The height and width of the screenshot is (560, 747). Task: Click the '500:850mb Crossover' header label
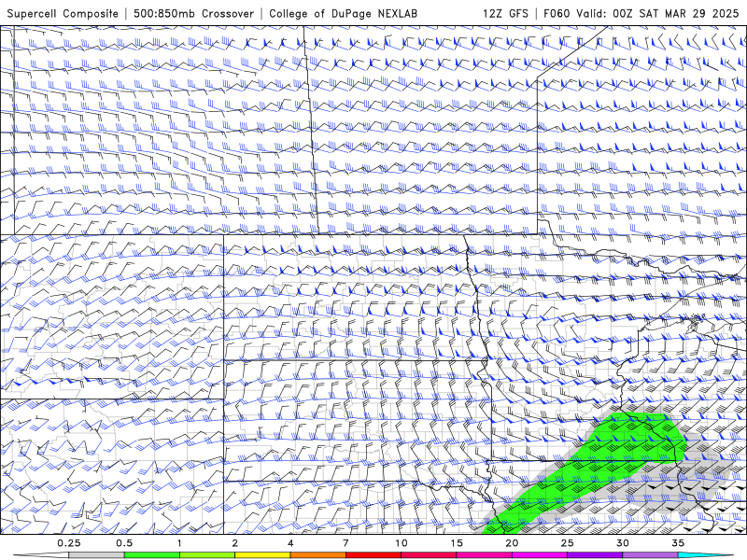(194, 13)
